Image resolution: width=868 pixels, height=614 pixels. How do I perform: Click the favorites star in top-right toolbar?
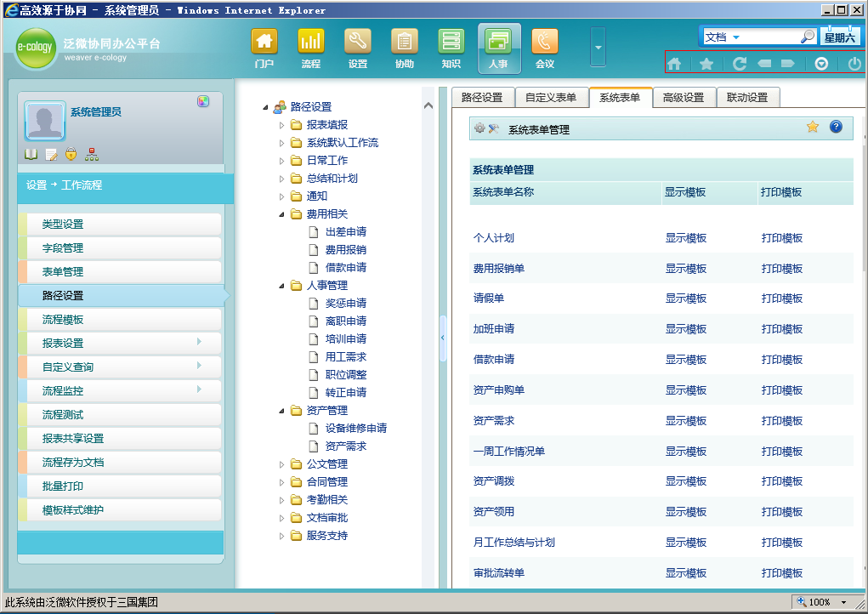click(706, 64)
